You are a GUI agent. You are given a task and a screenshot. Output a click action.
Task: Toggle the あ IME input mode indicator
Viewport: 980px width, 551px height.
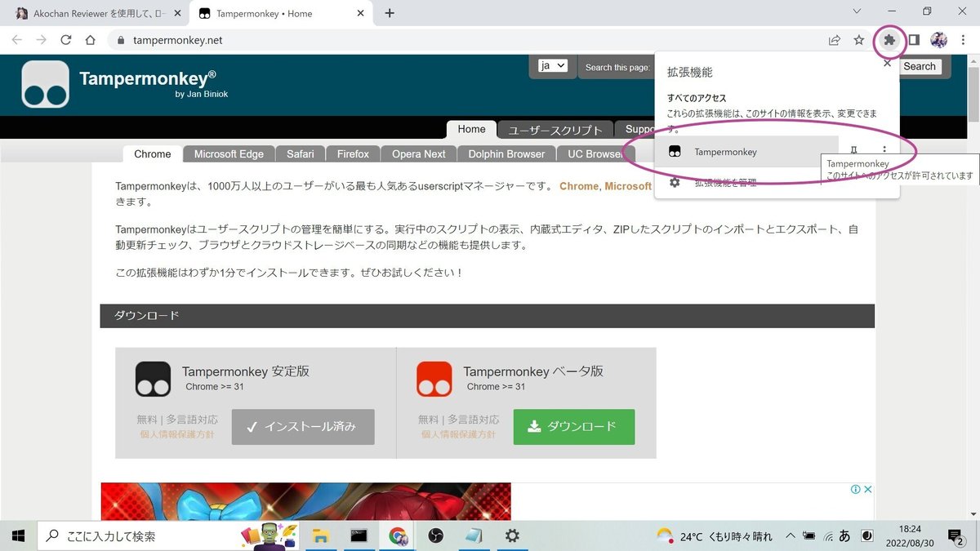click(x=844, y=536)
